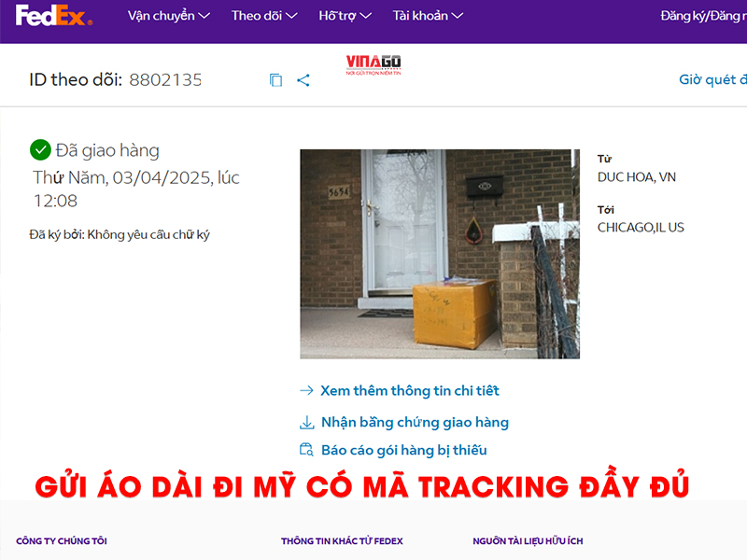Image resolution: width=747 pixels, height=560 pixels.
Task: Click the arrow icon beside Xem thêm thông tin chi tiết
Action: [x=306, y=390]
